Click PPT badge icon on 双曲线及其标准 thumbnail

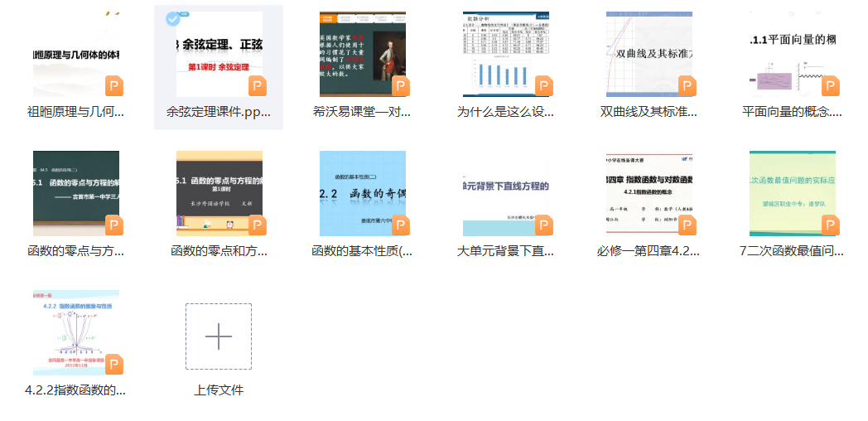687,86
